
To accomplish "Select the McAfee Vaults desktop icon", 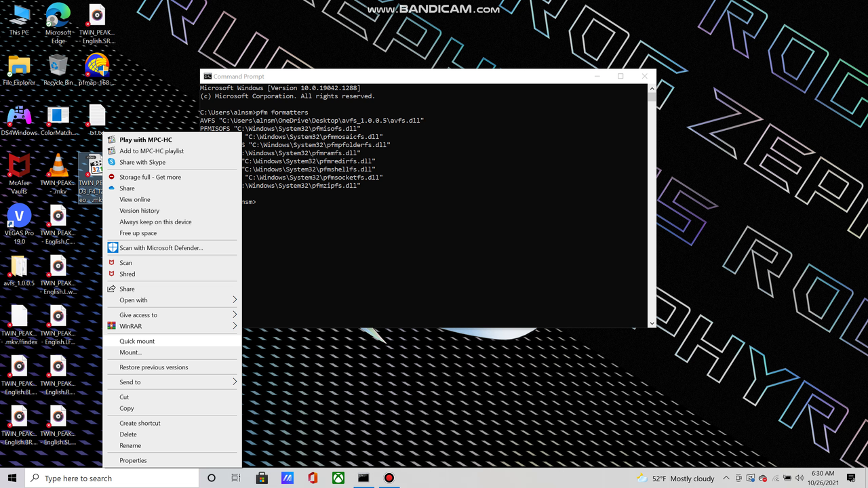I will pos(19,174).
